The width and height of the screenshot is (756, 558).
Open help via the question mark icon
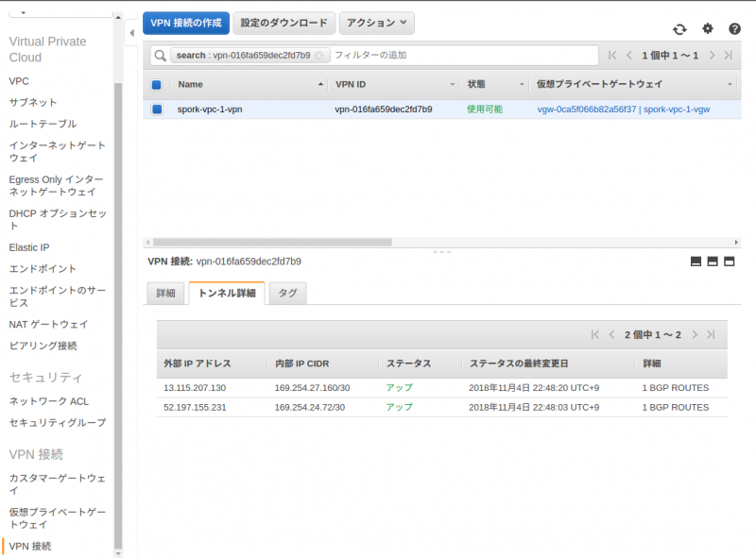coord(734,29)
